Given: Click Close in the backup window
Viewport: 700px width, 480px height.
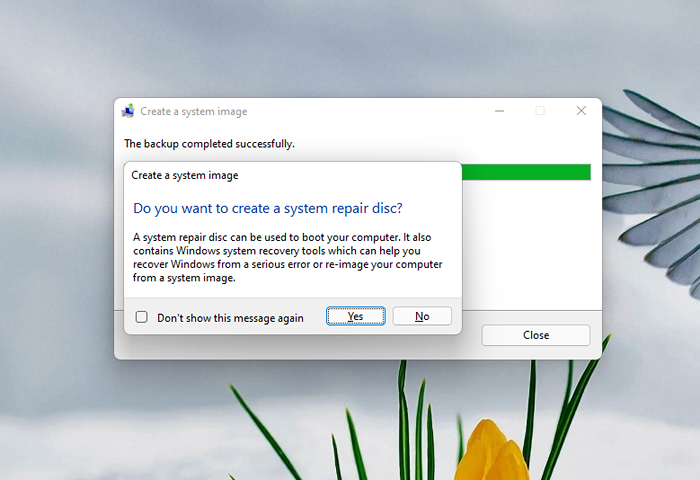Looking at the screenshot, I should pyautogui.click(x=536, y=335).
